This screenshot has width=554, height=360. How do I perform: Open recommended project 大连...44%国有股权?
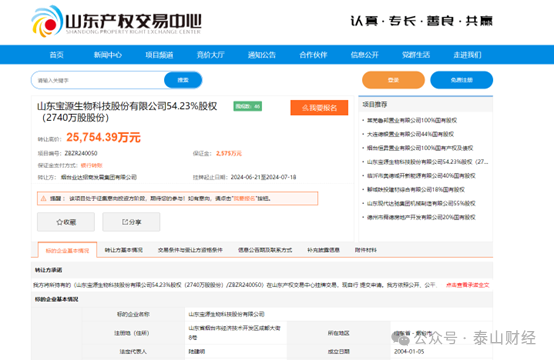(411, 134)
